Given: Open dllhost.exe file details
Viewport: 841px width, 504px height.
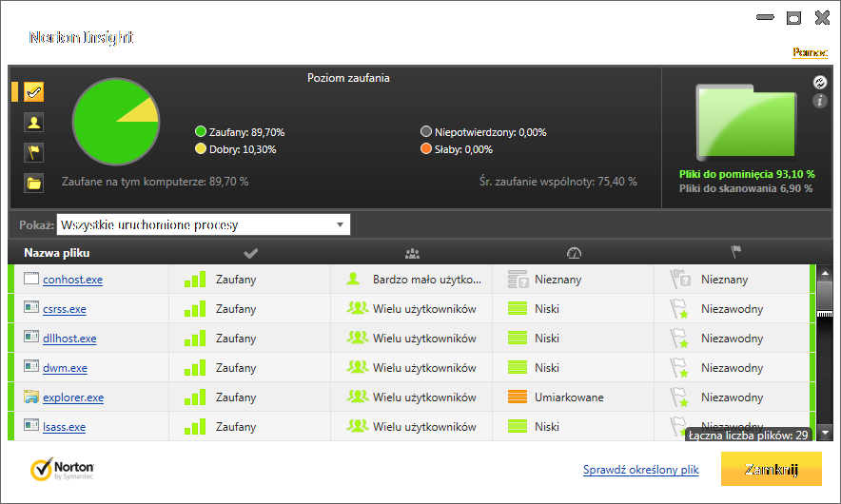Looking at the screenshot, I should tap(69, 339).
